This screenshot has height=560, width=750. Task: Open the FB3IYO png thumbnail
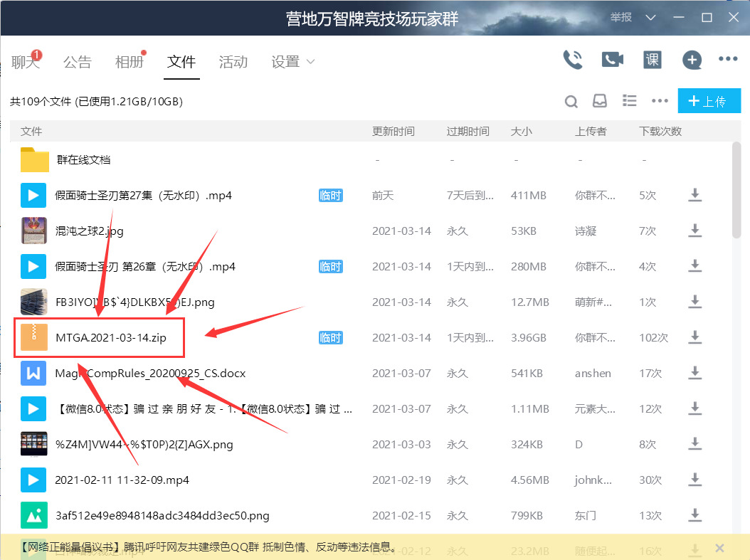coord(34,302)
